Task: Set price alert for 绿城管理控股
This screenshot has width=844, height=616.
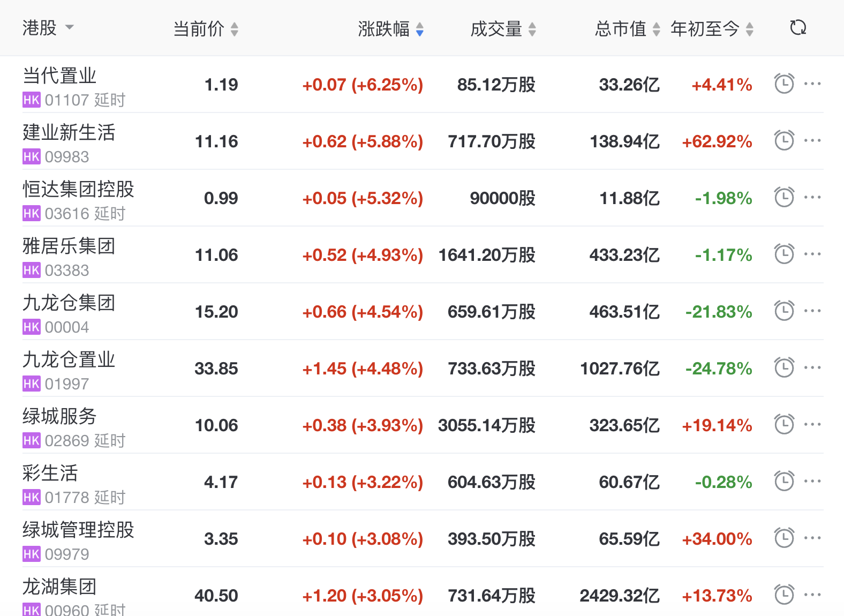Action: [784, 538]
